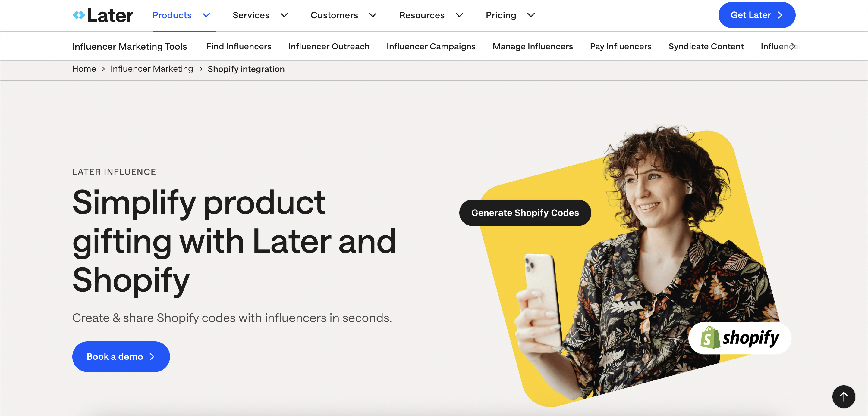Expand the Services dropdown chevron
The image size is (868, 416).
point(284,15)
